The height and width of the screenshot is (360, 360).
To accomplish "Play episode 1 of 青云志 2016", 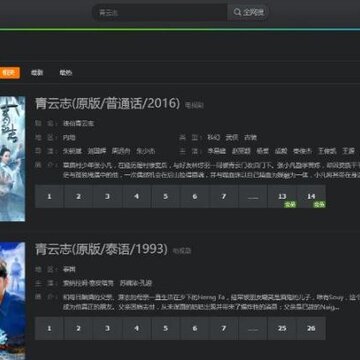I will pyautogui.click(x=49, y=196).
